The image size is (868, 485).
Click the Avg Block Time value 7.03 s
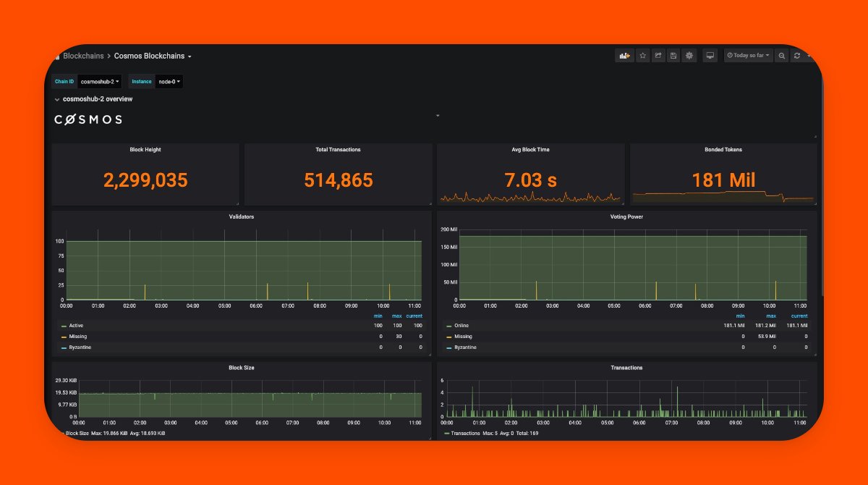pyautogui.click(x=530, y=180)
